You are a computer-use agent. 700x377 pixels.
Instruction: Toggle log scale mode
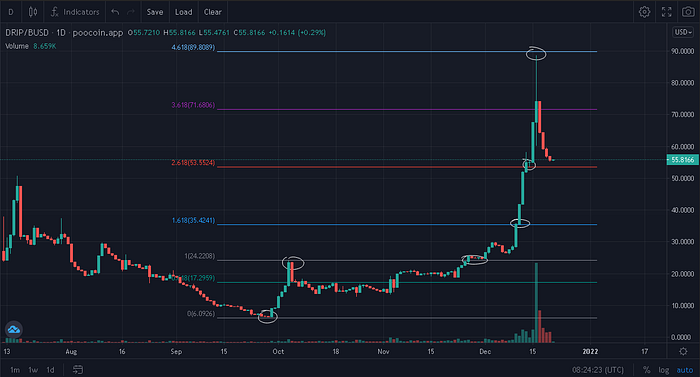pos(664,370)
